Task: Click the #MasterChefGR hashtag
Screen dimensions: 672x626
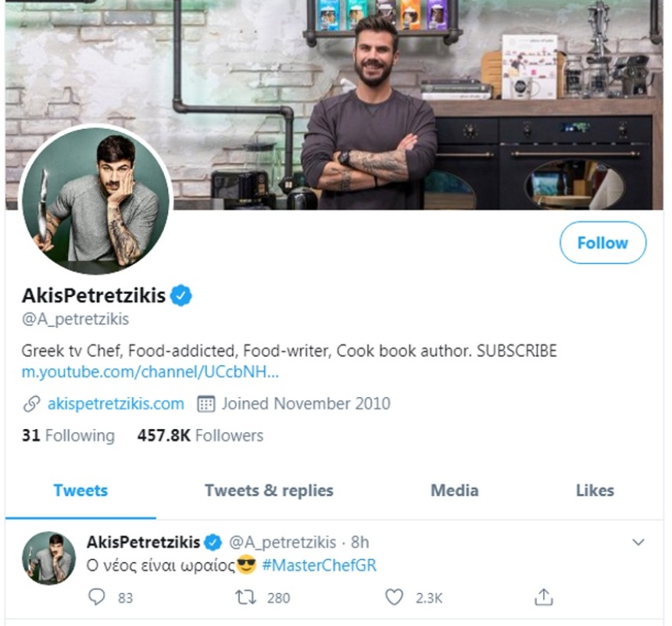Action: (319, 566)
